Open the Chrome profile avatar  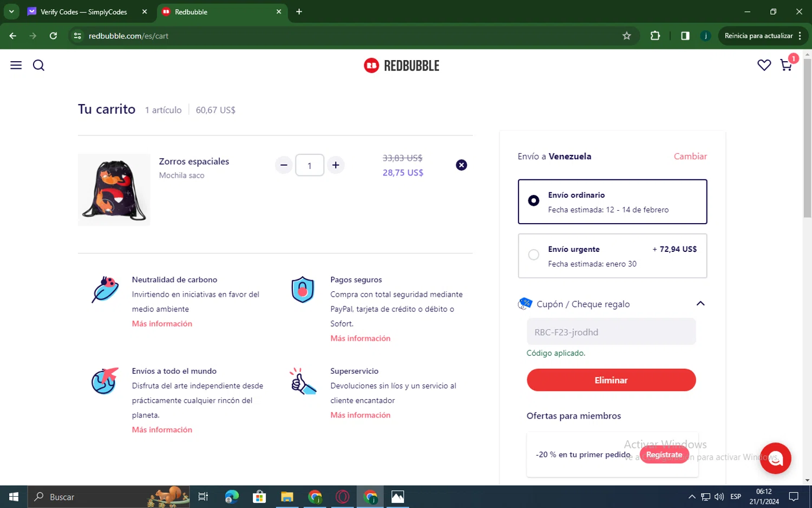(x=705, y=36)
